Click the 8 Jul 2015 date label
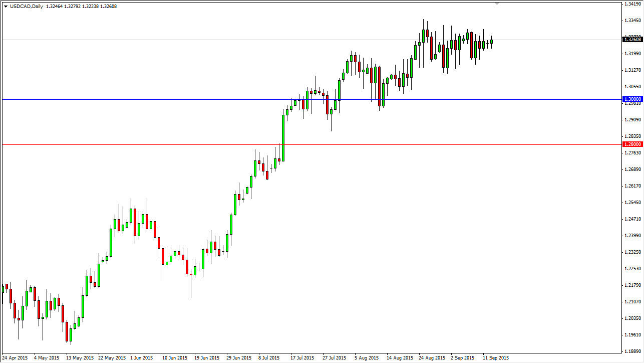Viewport: 644px width, 363px height. tap(269, 358)
